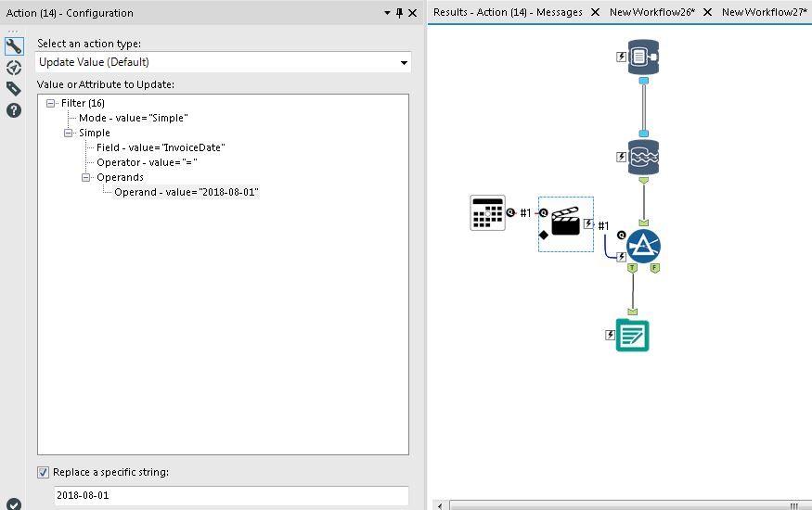Open the action type dropdown

click(x=404, y=62)
